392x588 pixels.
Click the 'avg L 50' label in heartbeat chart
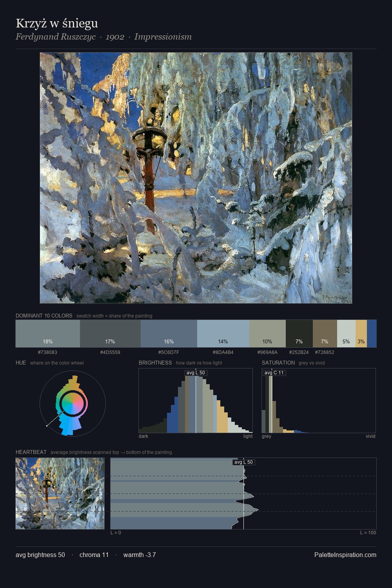pyautogui.click(x=243, y=462)
